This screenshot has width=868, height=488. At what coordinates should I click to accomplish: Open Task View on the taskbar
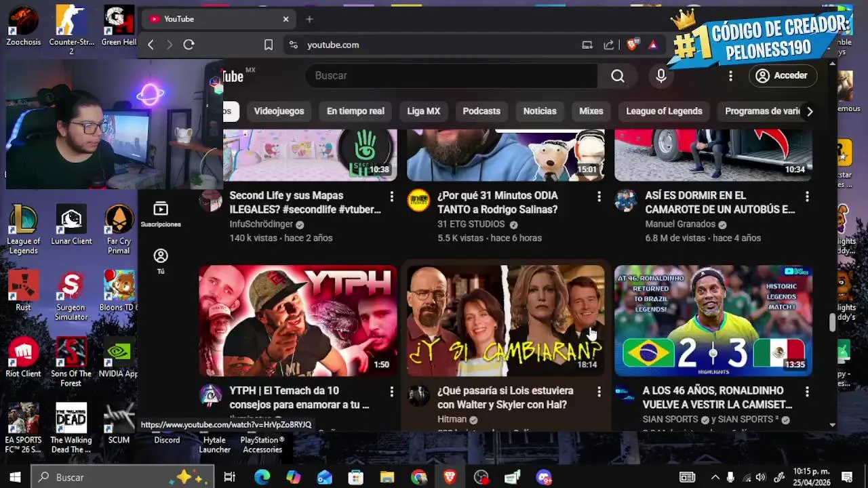point(230,477)
